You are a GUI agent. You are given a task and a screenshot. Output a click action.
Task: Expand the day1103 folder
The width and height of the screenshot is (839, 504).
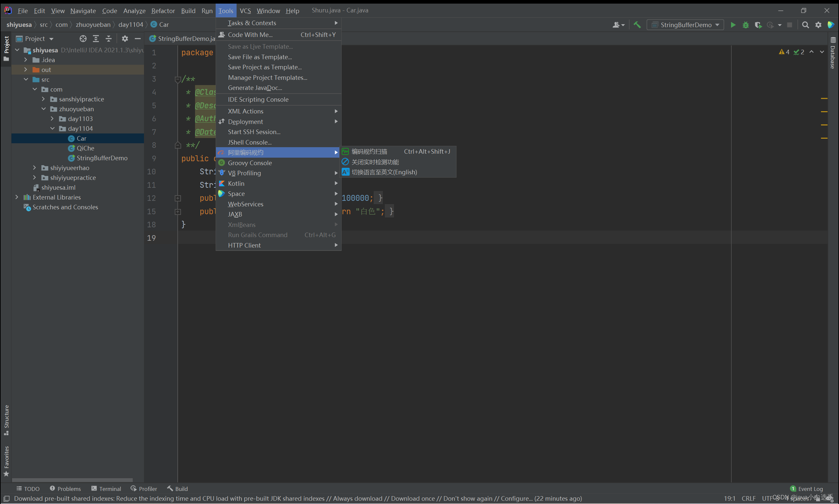click(52, 118)
